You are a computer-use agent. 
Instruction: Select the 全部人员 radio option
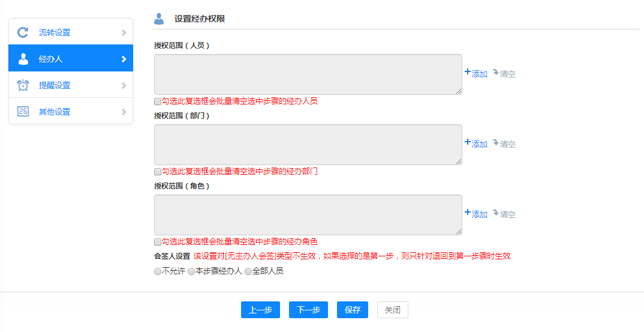(x=248, y=271)
